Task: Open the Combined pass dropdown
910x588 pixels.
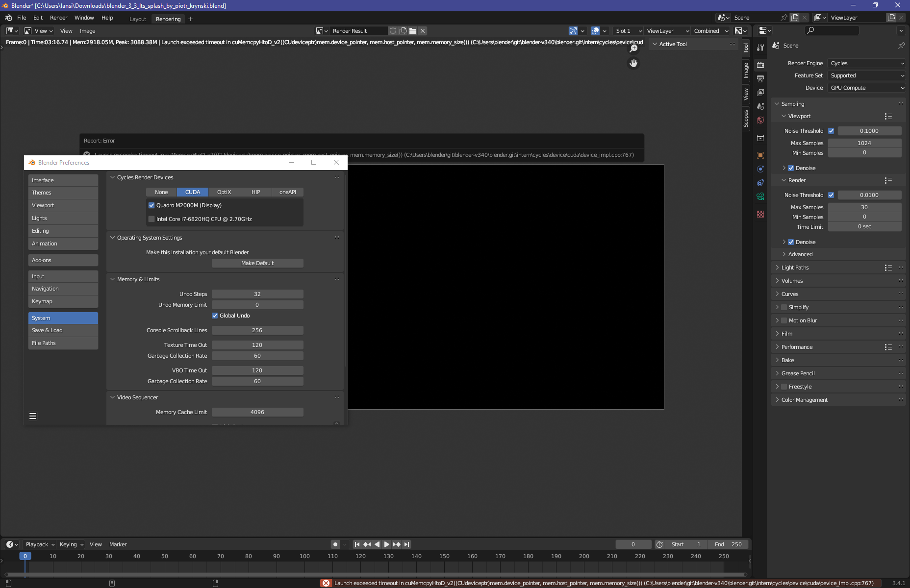Action: point(711,31)
